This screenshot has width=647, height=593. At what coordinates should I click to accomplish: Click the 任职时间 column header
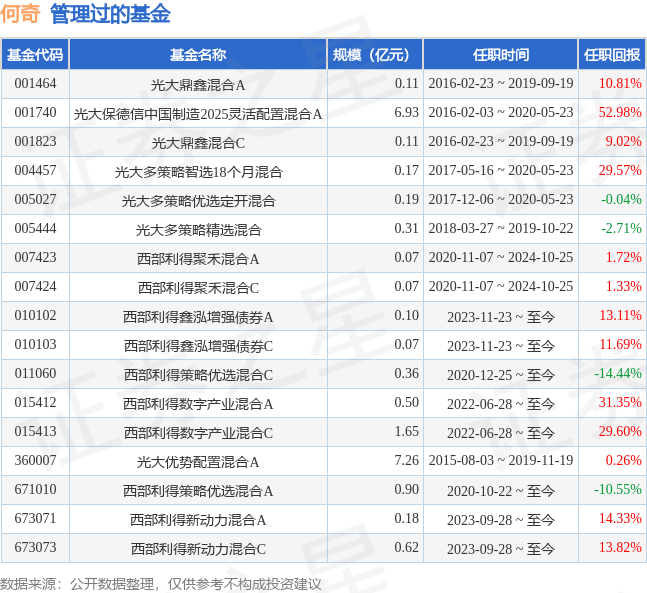[x=500, y=55]
